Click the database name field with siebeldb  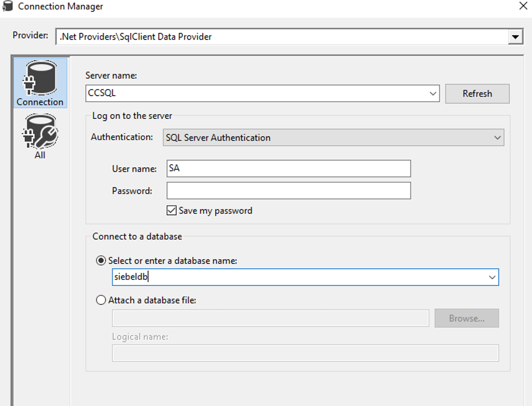(x=297, y=277)
